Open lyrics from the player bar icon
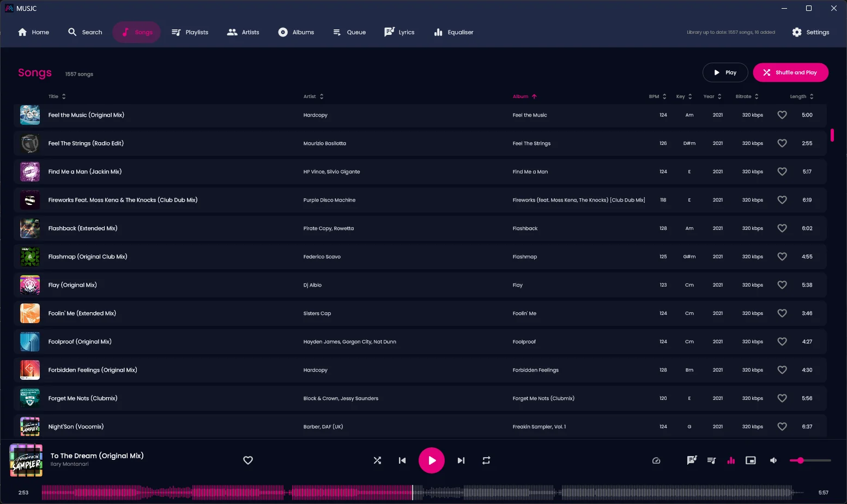This screenshot has height=504, width=847. [692, 460]
